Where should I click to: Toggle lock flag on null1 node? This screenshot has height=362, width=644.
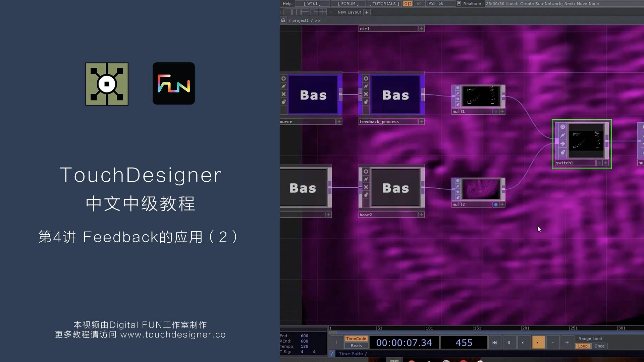[458, 104]
